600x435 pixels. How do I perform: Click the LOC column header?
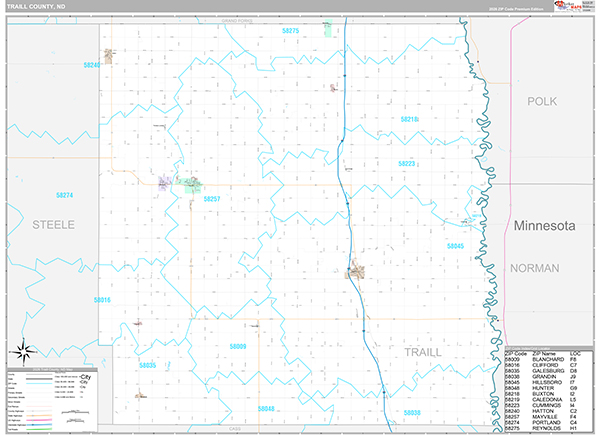pyautogui.click(x=575, y=354)
